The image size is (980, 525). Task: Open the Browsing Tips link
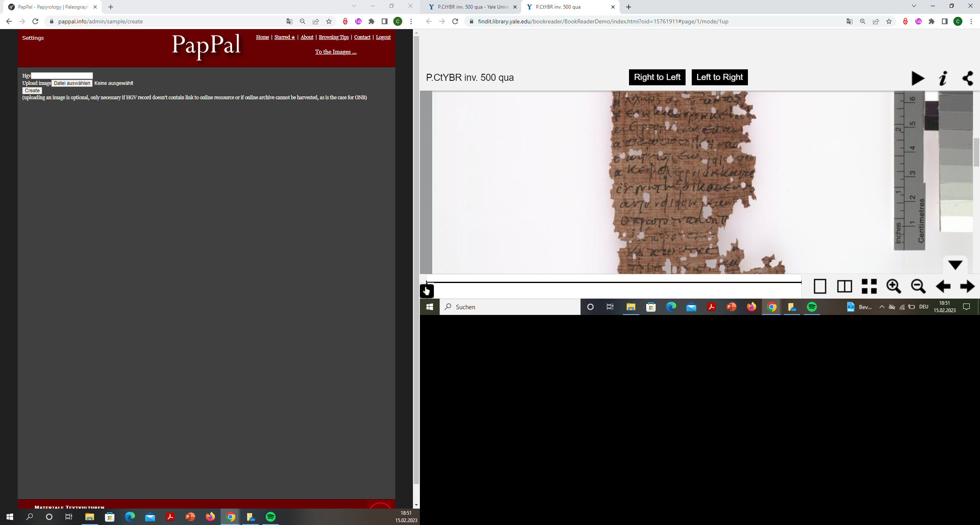point(334,37)
